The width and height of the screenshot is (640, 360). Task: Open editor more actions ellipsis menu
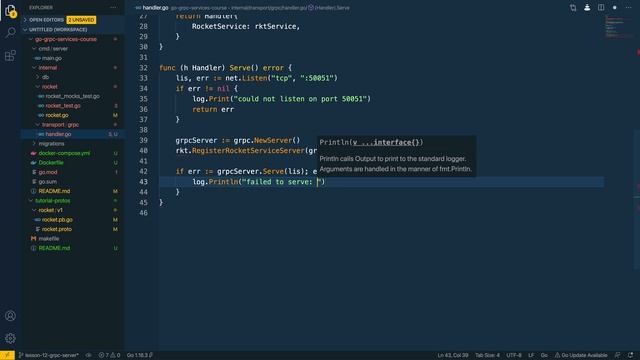629,7
